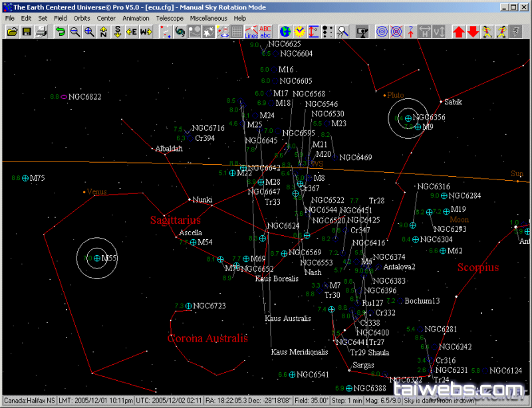
Task: Click the telescope control icon
Action: pos(362,31)
